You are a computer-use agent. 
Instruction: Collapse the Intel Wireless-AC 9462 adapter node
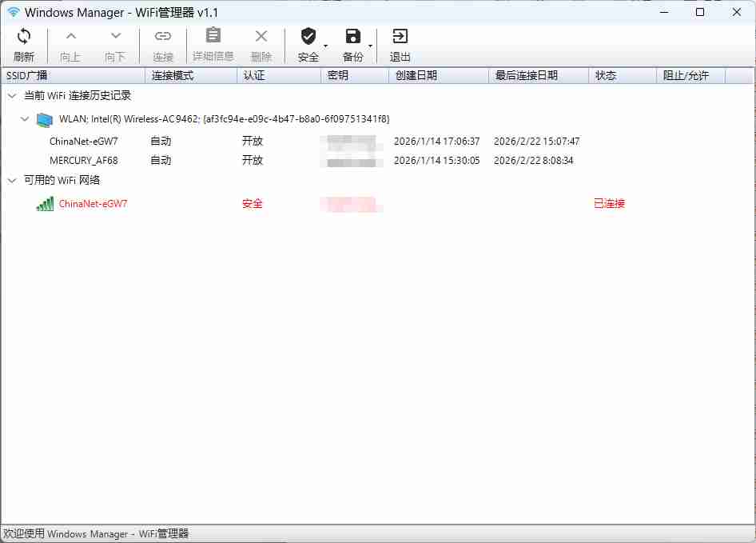(x=25, y=118)
